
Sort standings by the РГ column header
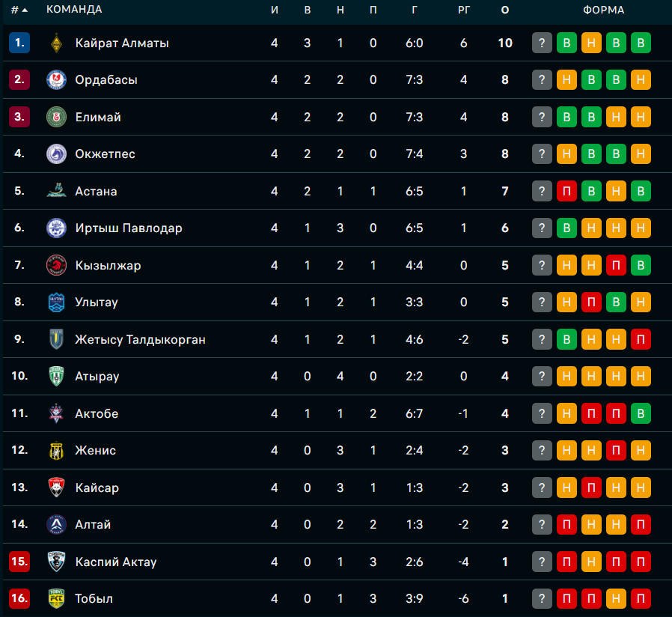(x=464, y=10)
